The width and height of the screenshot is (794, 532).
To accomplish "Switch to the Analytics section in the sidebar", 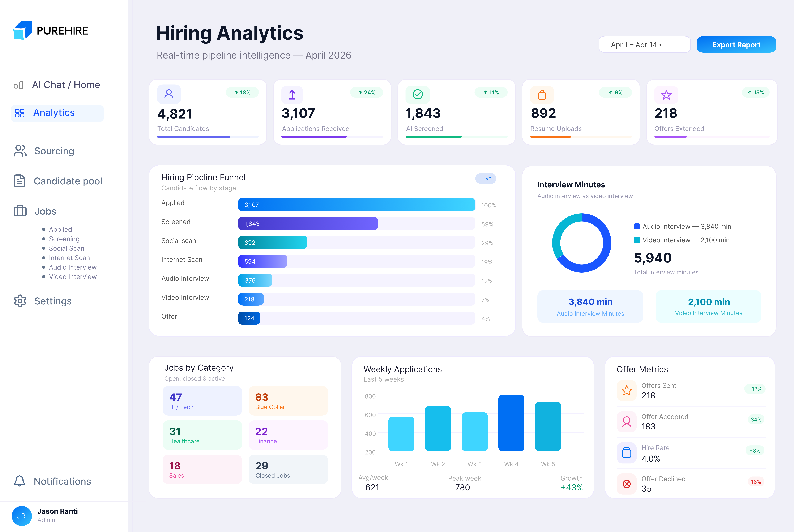I will pyautogui.click(x=54, y=113).
